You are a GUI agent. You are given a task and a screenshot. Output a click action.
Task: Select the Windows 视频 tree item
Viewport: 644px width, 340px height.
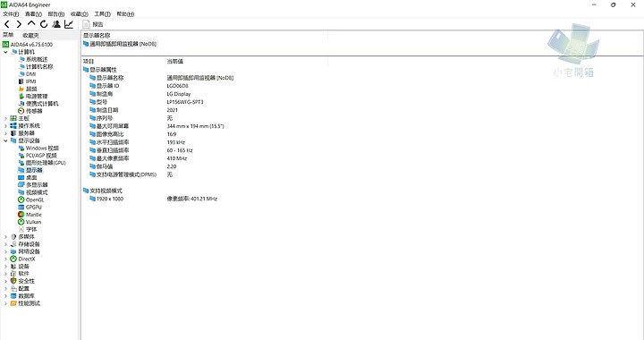click(42, 148)
